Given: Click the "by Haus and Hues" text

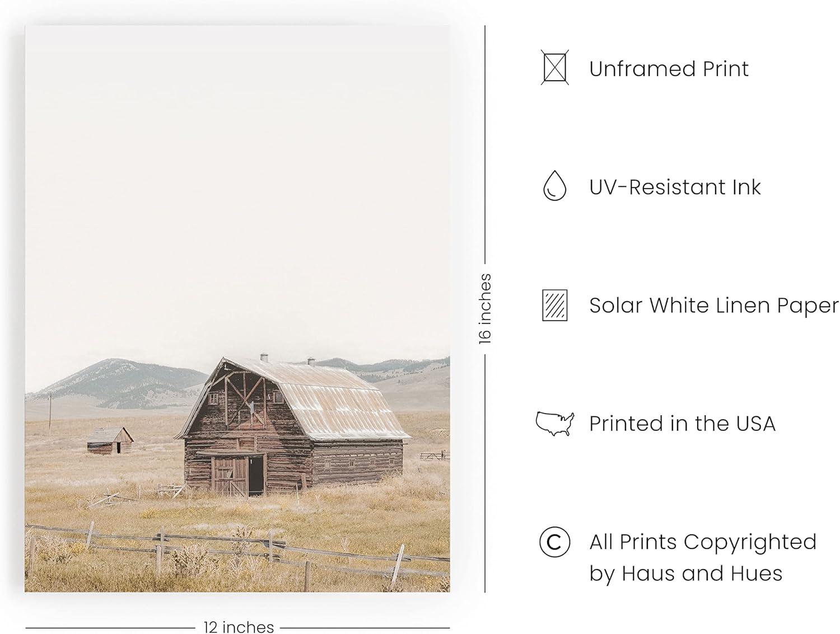Looking at the screenshot, I should (x=685, y=574).
